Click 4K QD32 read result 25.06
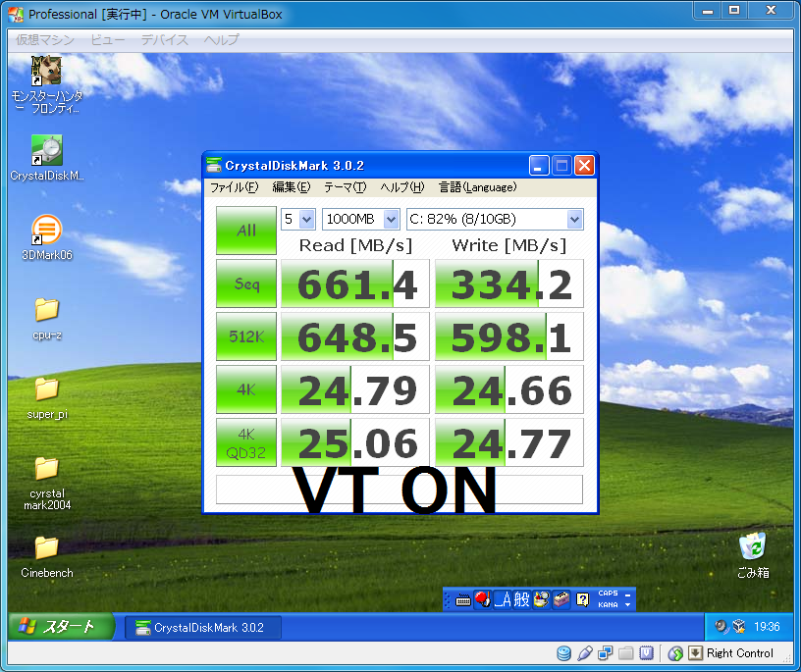Screen dimensions: 801x672 point(355,442)
